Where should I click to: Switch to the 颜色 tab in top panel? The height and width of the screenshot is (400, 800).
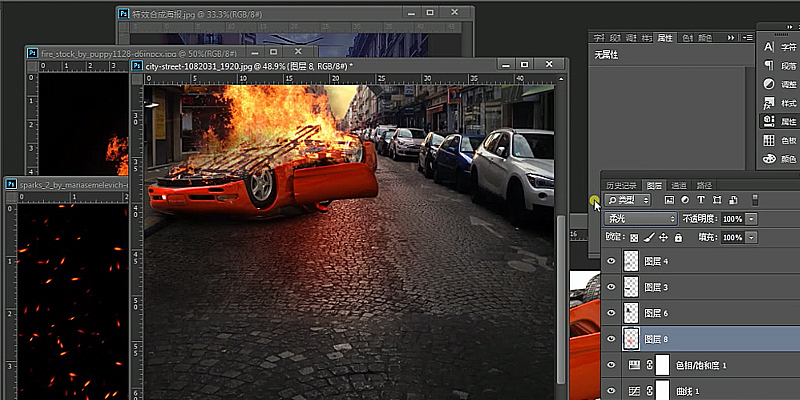tap(705, 38)
